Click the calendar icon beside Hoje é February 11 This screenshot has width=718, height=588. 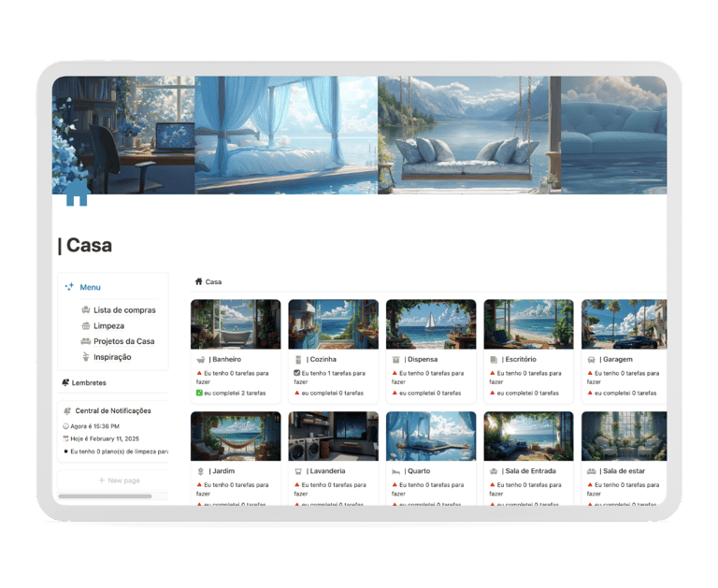coord(65,438)
